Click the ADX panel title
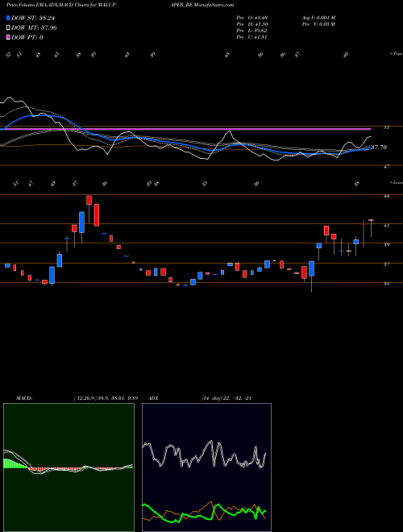 point(153,398)
